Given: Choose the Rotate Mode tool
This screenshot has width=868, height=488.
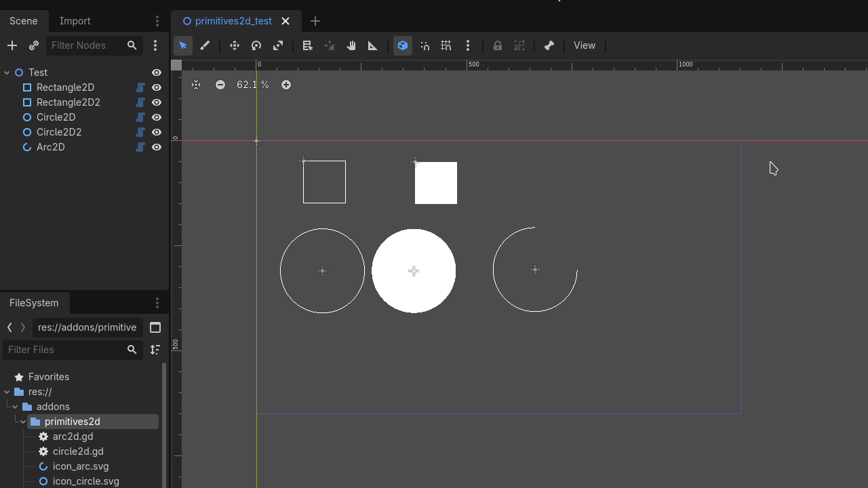Looking at the screenshot, I should tap(256, 45).
